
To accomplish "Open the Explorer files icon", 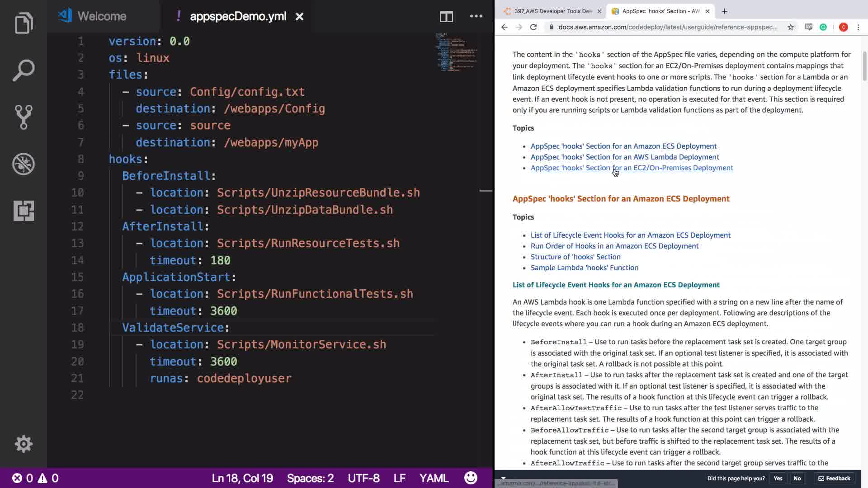I will point(24,23).
